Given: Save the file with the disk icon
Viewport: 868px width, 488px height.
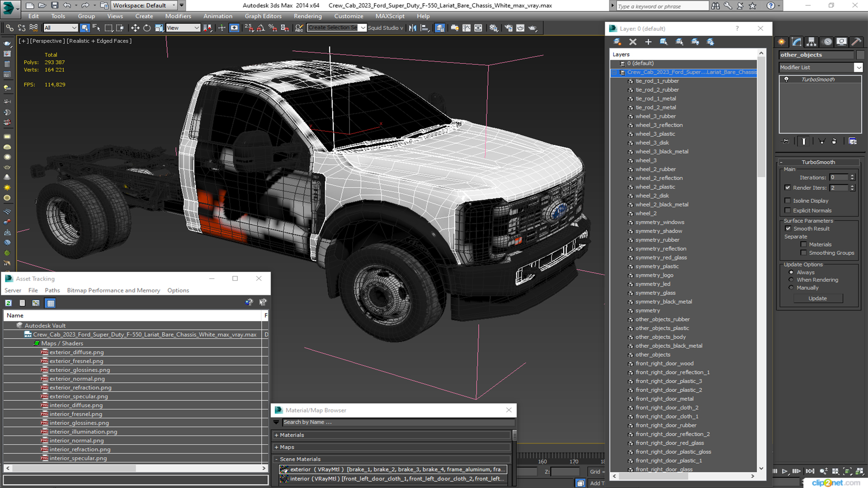Looking at the screenshot, I should pyautogui.click(x=54, y=5).
